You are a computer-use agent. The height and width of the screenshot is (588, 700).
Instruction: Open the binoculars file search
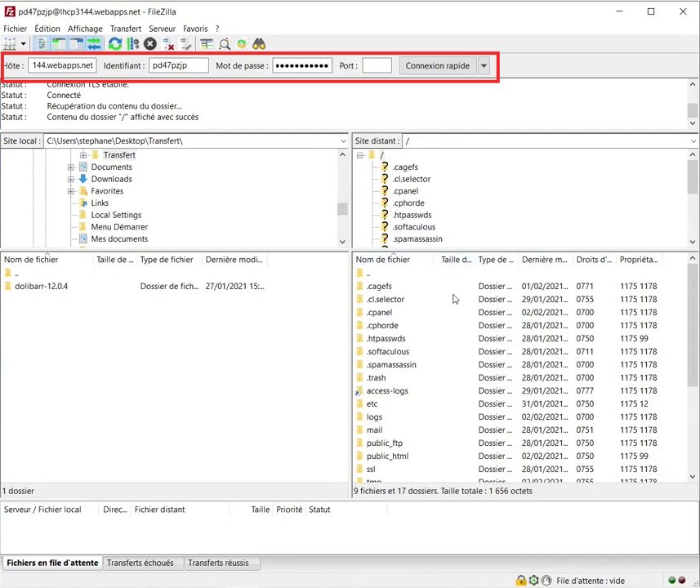pyautogui.click(x=259, y=44)
